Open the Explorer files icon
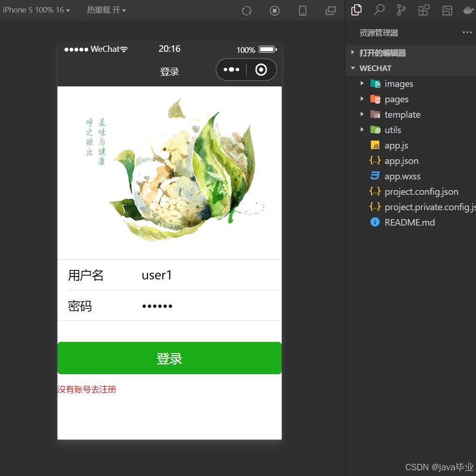Image resolution: width=476 pixels, height=476 pixels. coord(356,10)
